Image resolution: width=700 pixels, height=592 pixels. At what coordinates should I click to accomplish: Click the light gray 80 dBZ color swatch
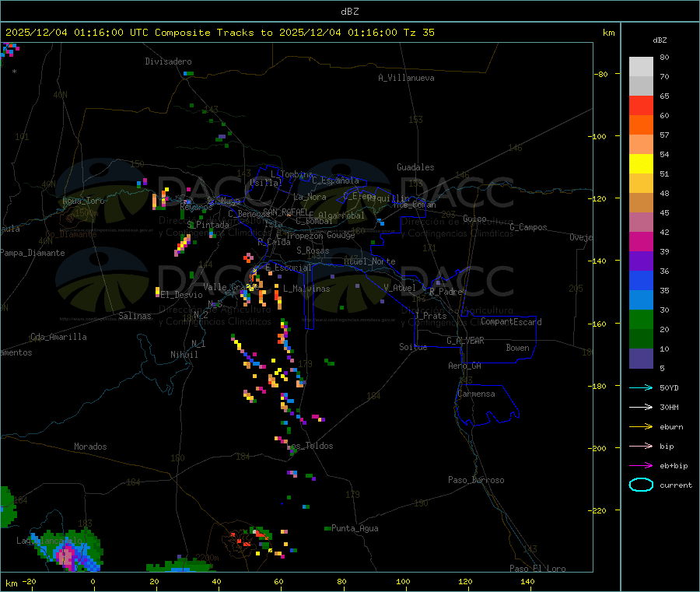coord(641,67)
